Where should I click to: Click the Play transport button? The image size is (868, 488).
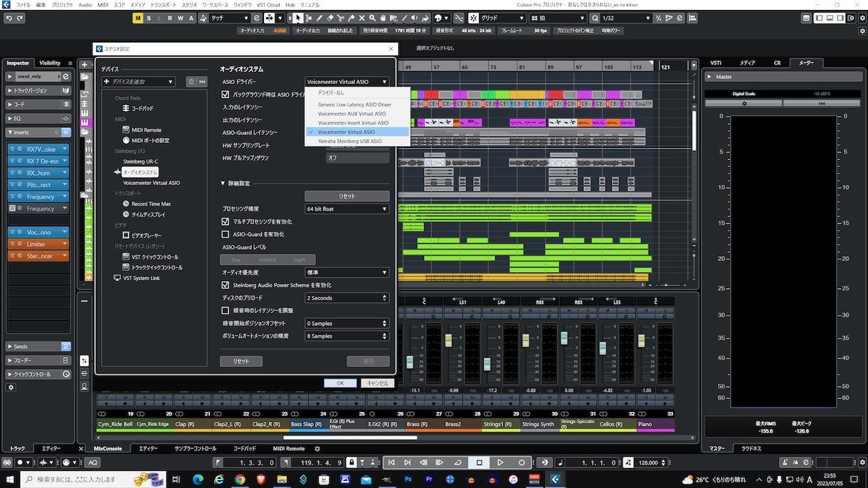pyautogui.click(x=500, y=462)
